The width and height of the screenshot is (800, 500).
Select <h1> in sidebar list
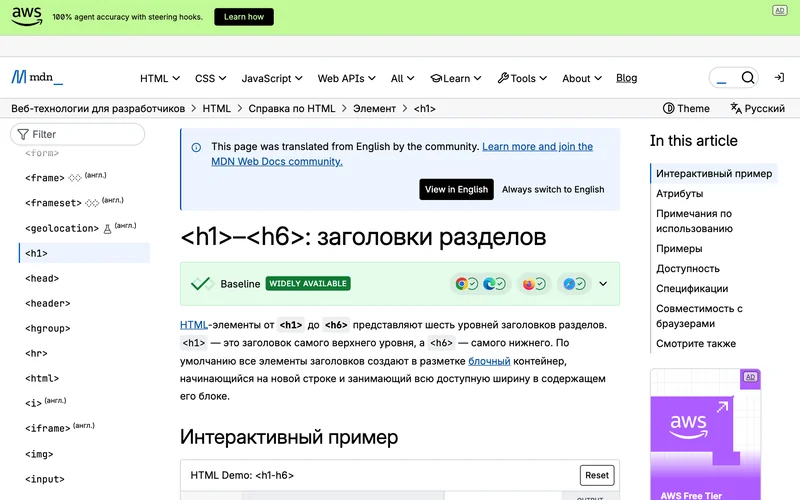click(84, 253)
